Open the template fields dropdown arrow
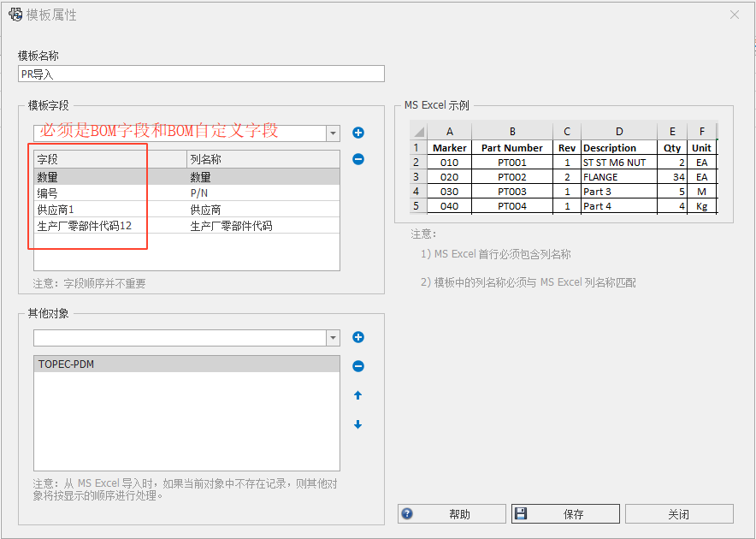Viewport: 756px width, 539px height. [x=333, y=133]
